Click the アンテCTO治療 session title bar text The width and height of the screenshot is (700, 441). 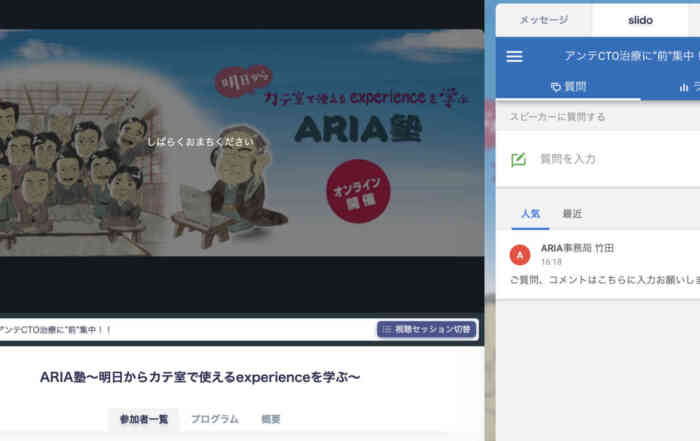55,330
